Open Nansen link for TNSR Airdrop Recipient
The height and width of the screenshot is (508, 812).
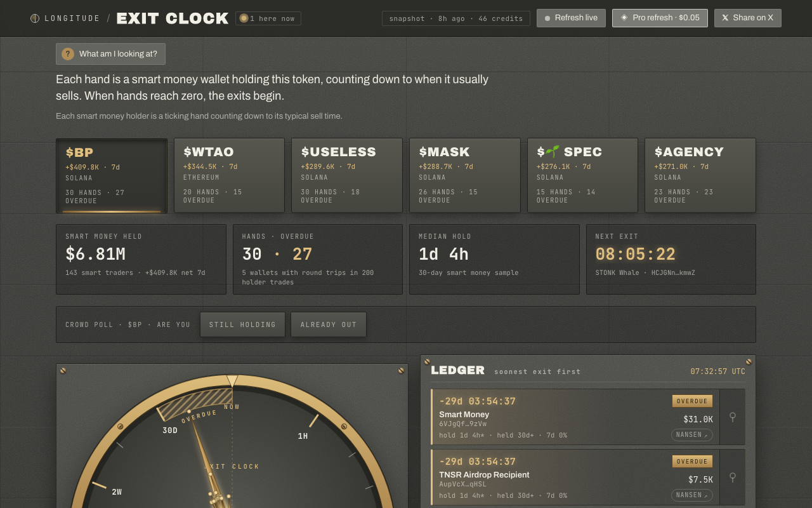coord(692,495)
